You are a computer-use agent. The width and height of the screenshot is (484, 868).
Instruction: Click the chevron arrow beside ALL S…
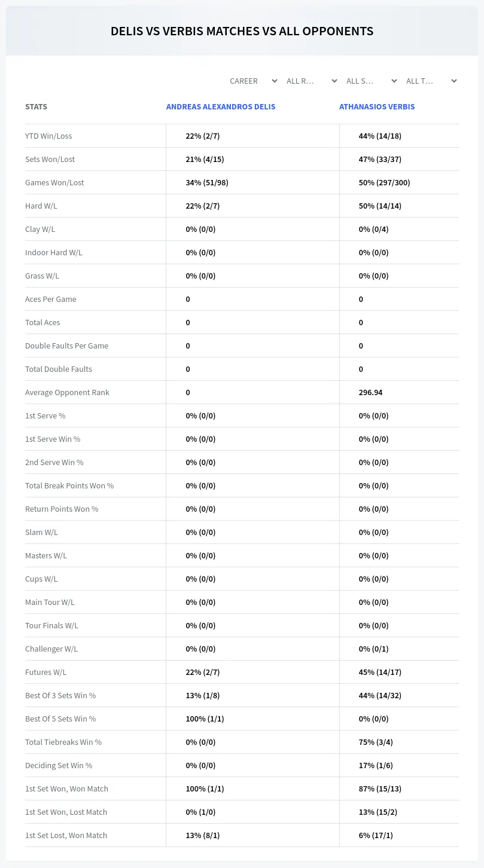(394, 81)
